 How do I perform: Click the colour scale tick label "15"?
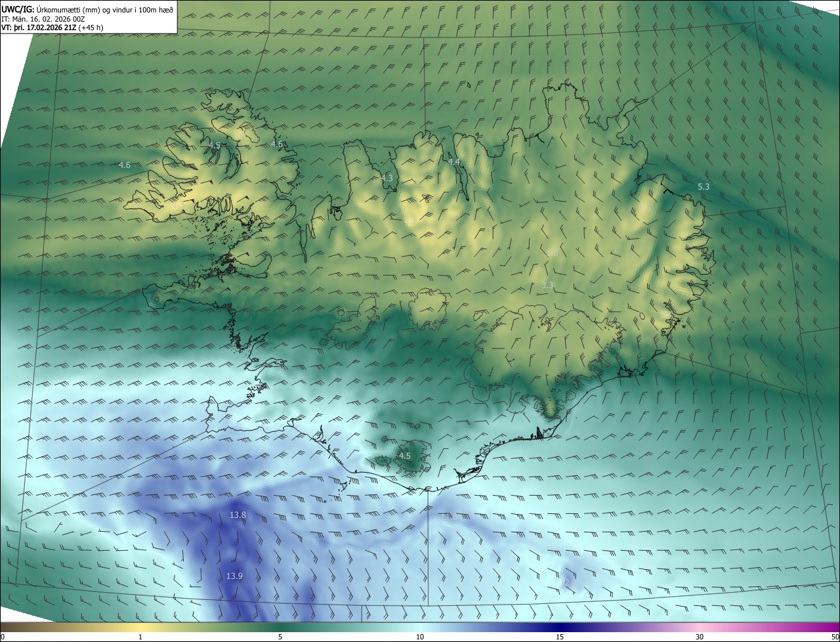(x=560, y=637)
